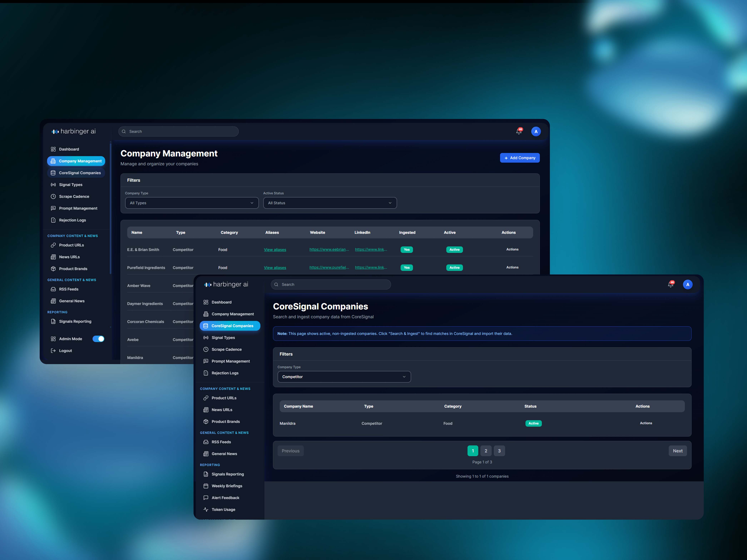
Task: Open website link for Purefield Ingredients
Action: 329,267
